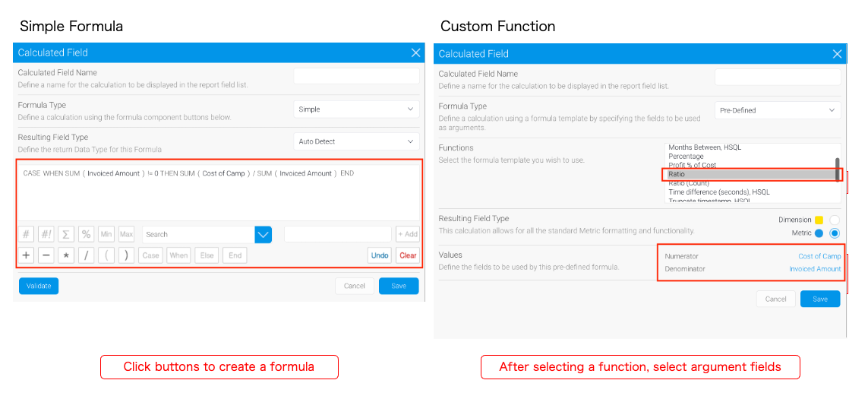
Task: Insert an opening parenthesis
Action: [x=106, y=255]
